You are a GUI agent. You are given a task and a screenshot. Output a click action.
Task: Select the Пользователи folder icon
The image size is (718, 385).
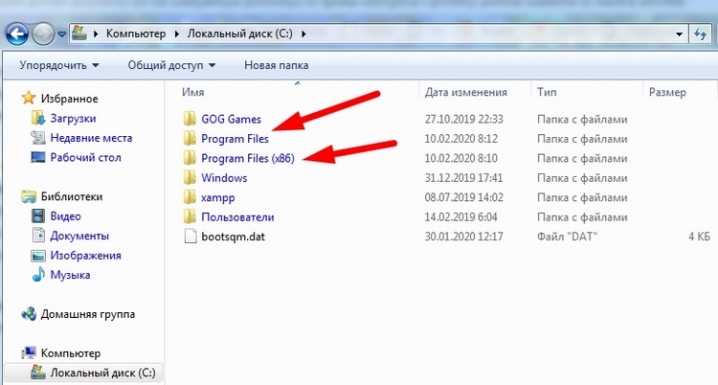(x=190, y=217)
